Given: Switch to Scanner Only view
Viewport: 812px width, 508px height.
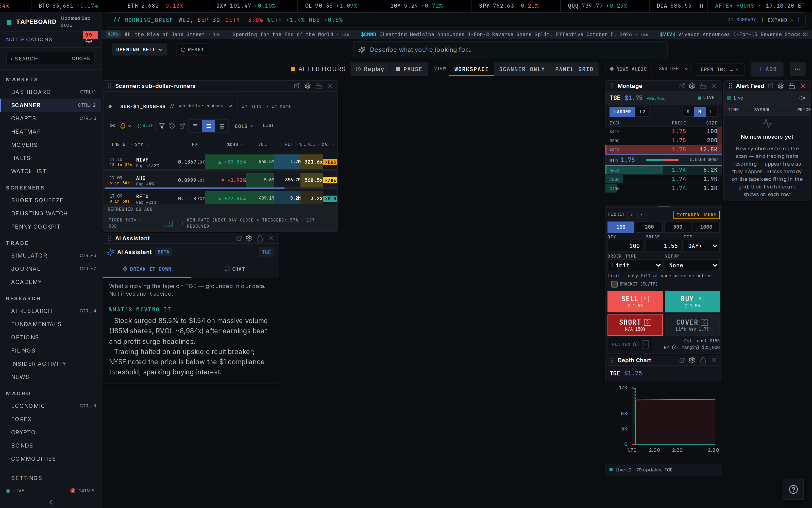Looking at the screenshot, I should coord(522,69).
